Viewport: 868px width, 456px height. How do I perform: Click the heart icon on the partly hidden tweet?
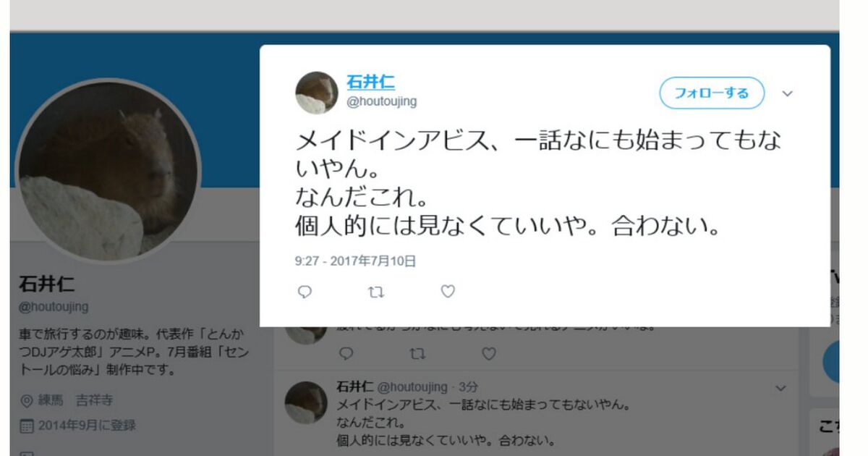click(x=489, y=354)
